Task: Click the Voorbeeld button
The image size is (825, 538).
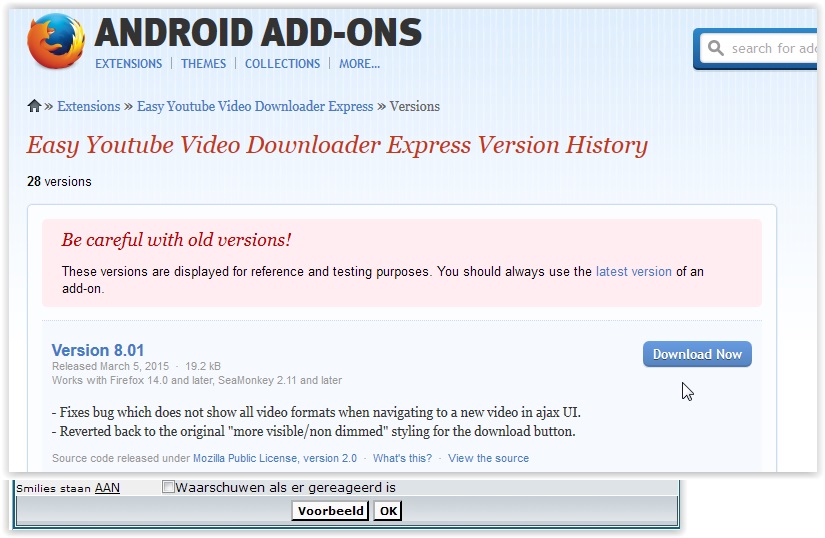Action: click(x=330, y=511)
